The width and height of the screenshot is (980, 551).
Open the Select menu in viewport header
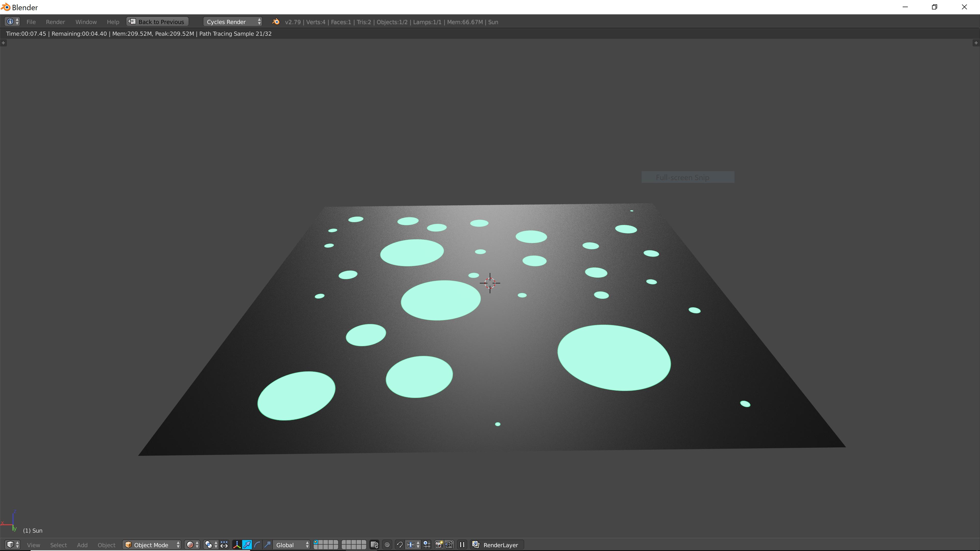(59, 545)
